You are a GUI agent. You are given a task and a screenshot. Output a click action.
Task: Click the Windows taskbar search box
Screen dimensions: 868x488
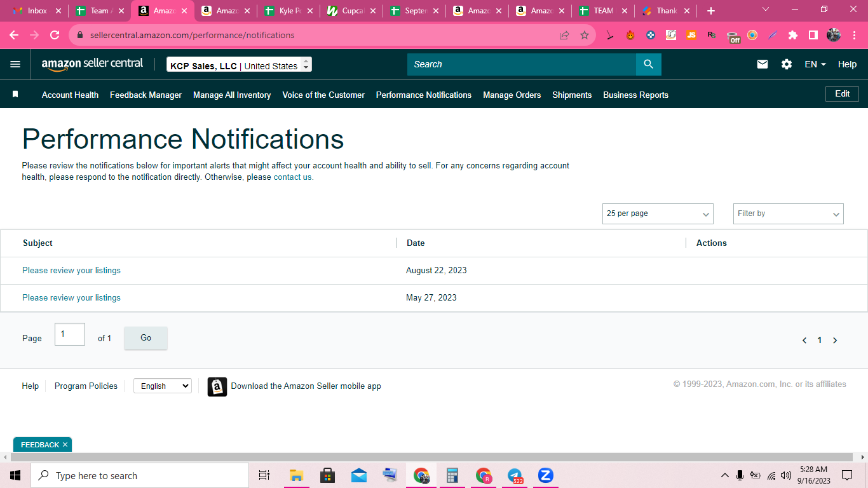coord(140,475)
